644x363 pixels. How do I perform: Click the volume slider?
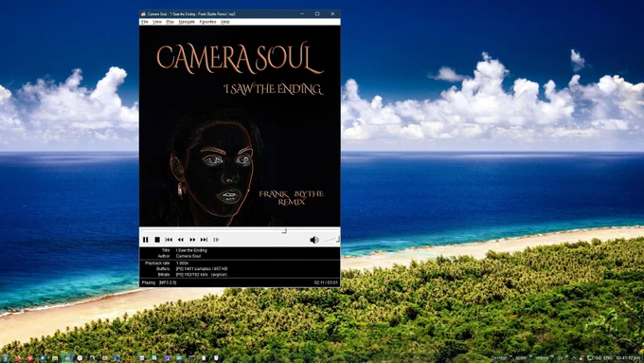pyautogui.click(x=331, y=239)
